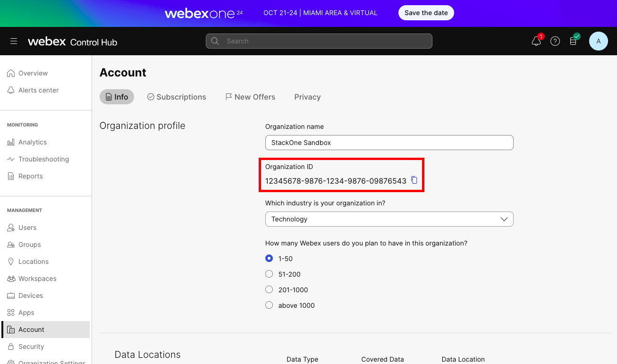Switch to the New Offers tab
This screenshot has width=617, height=364.
(250, 97)
